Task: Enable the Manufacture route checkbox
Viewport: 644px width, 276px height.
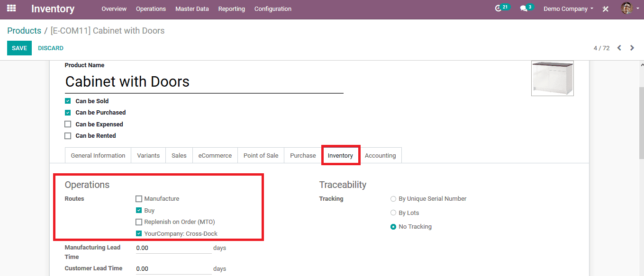Action: 139,199
